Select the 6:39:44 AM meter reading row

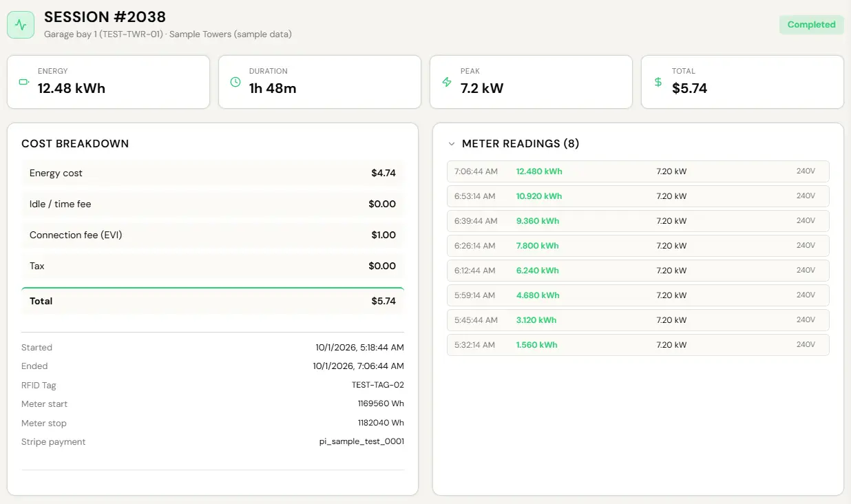[x=638, y=221]
